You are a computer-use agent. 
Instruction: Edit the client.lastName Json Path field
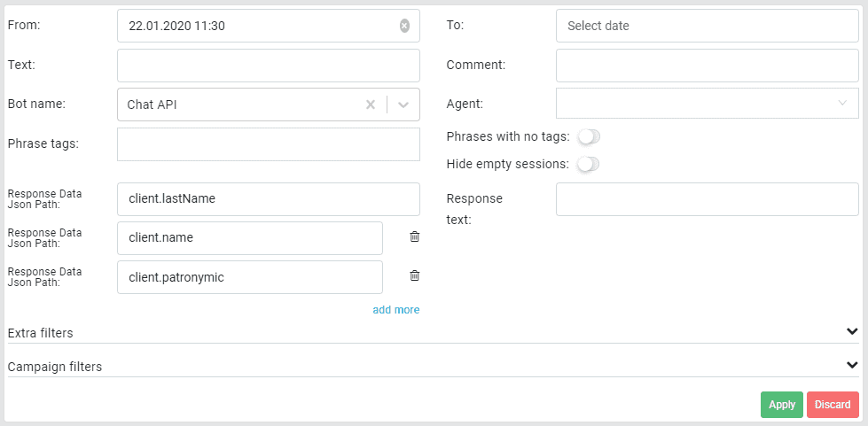click(x=268, y=199)
